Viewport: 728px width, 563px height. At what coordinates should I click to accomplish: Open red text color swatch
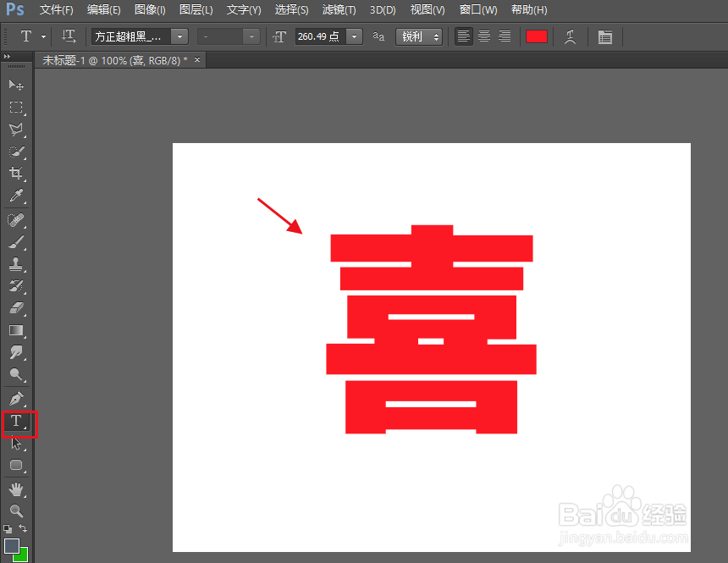(x=536, y=36)
